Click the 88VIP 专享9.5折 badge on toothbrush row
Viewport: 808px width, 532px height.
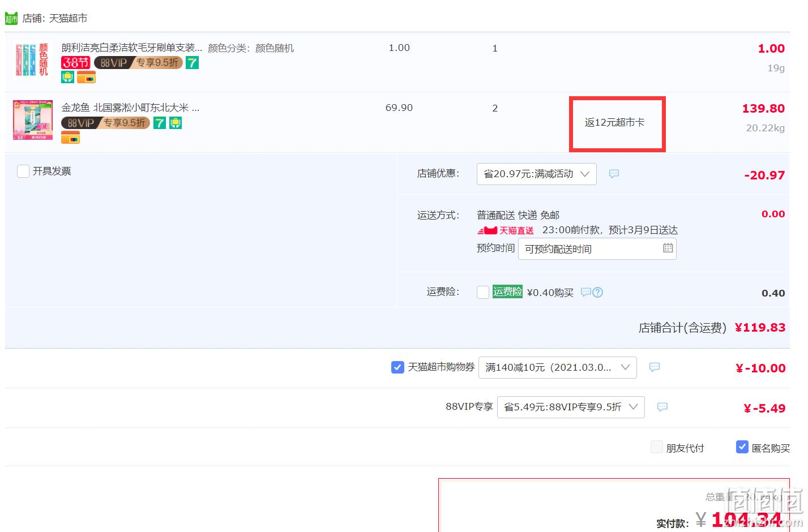pos(138,62)
